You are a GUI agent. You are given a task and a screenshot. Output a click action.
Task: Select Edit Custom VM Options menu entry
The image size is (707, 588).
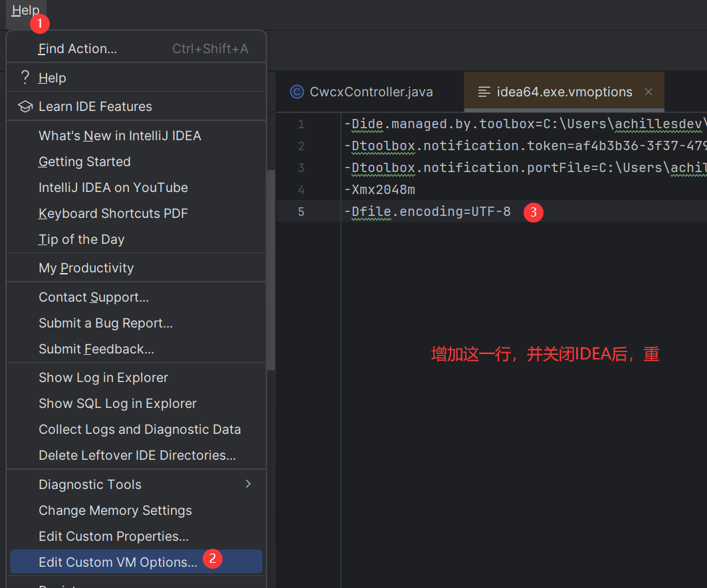118,562
